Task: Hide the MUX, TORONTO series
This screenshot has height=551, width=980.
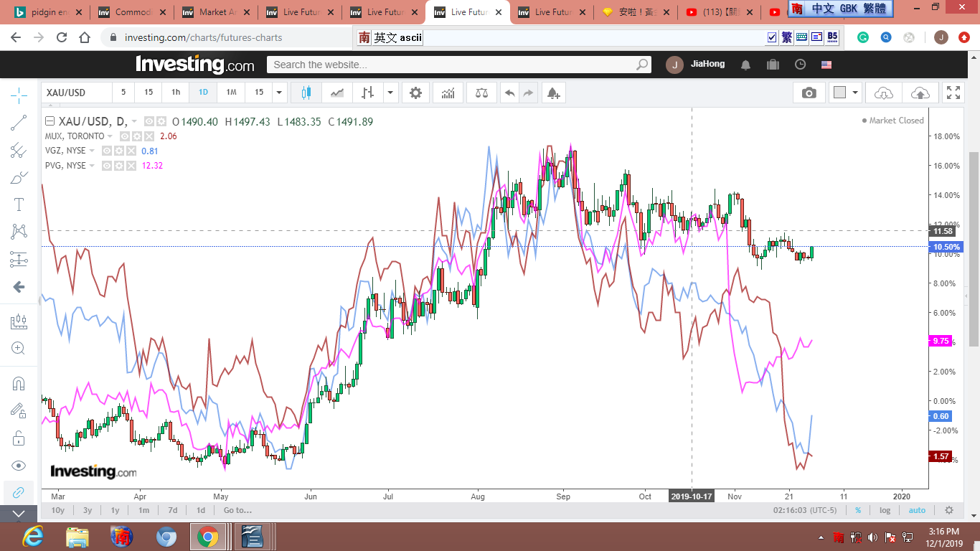Action: coord(125,136)
